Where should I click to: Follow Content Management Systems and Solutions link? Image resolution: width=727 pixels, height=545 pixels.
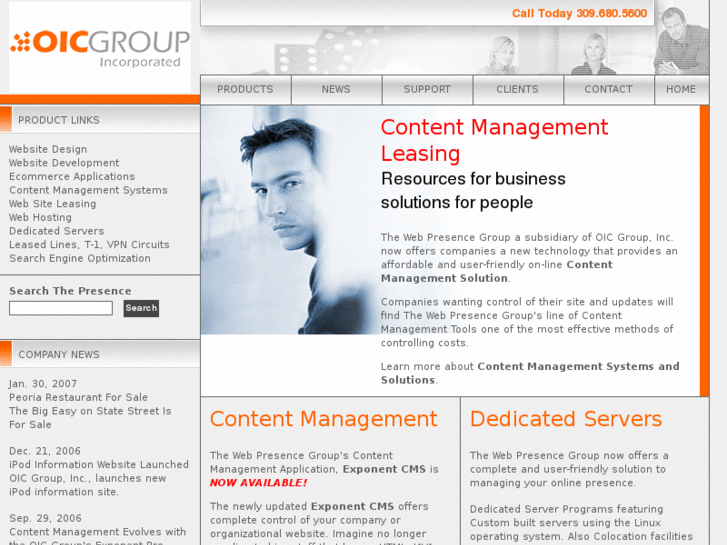pos(530,373)
